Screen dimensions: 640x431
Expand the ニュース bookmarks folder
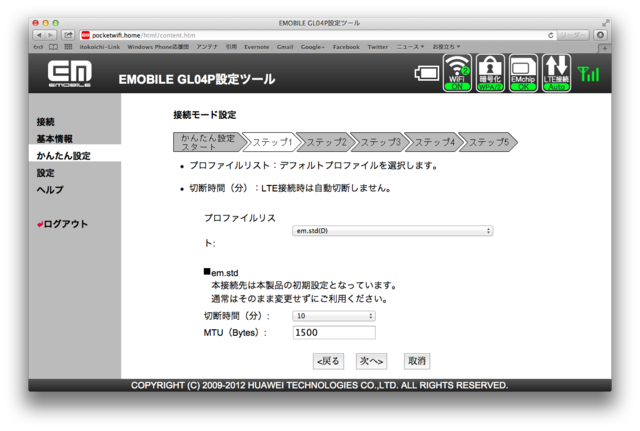[x=410, y=47]
